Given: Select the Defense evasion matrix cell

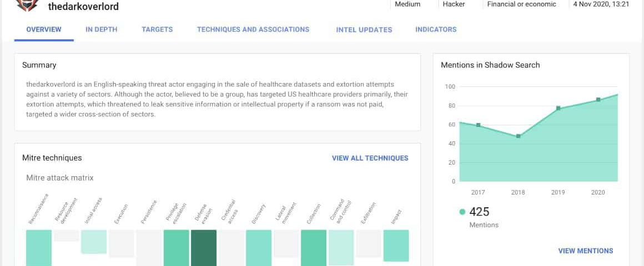Looking at the screenshot, I should click(204, 248).
